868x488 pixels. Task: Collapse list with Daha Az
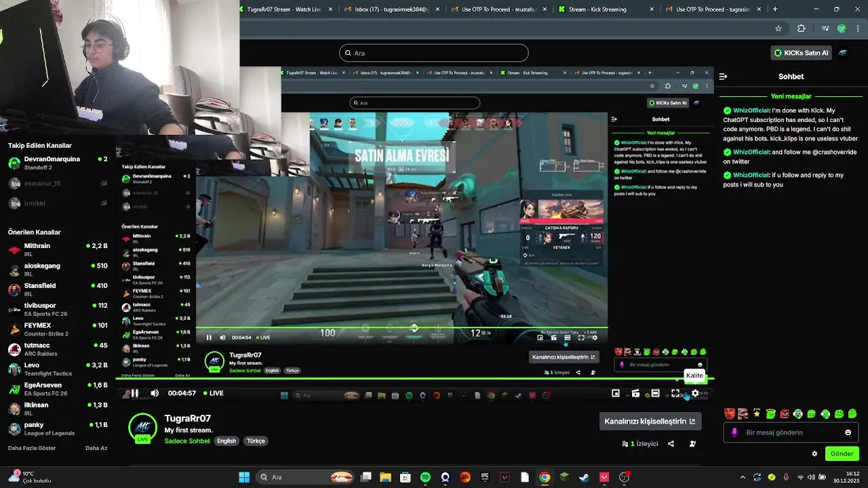tap(96, 448)
